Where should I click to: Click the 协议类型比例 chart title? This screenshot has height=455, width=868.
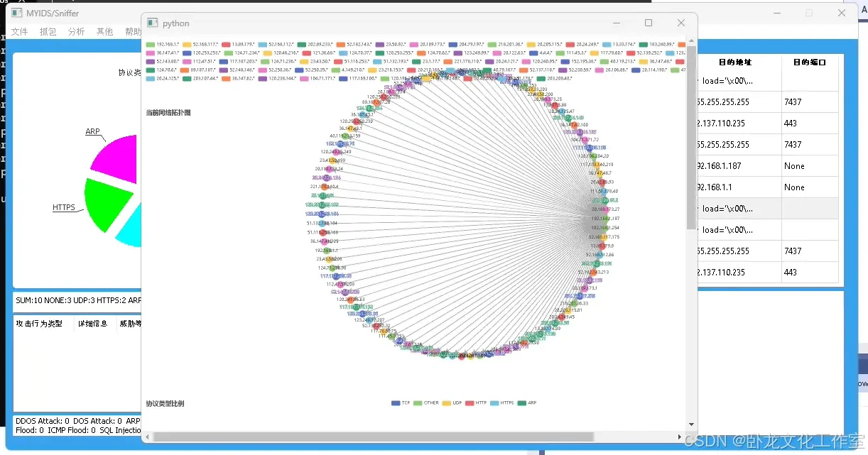tap(165, 403)
